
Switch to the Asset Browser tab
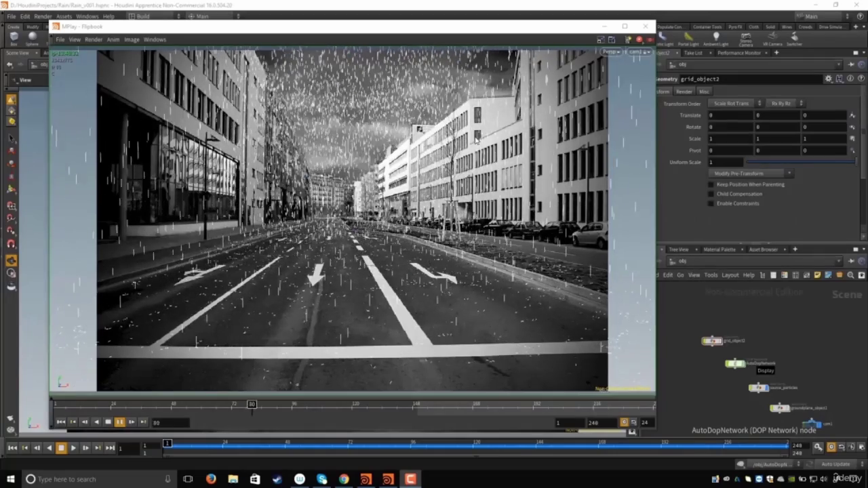[x=764, y=249]
